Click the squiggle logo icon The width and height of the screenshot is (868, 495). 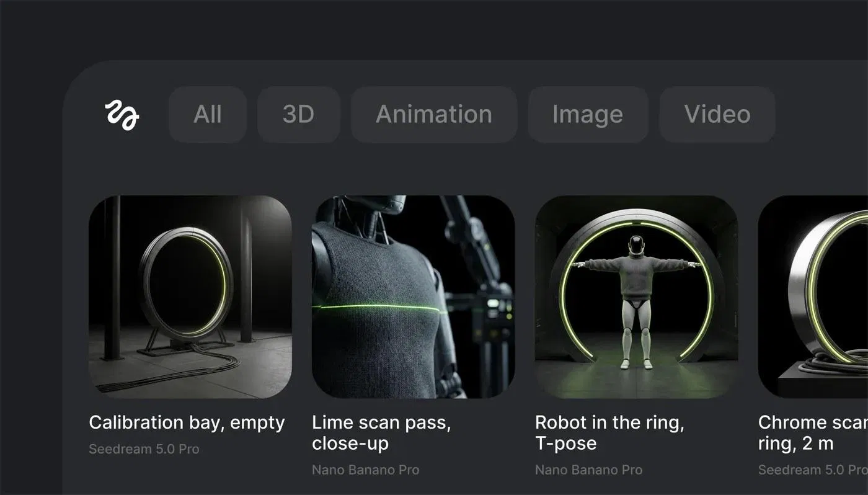point(122,115)
